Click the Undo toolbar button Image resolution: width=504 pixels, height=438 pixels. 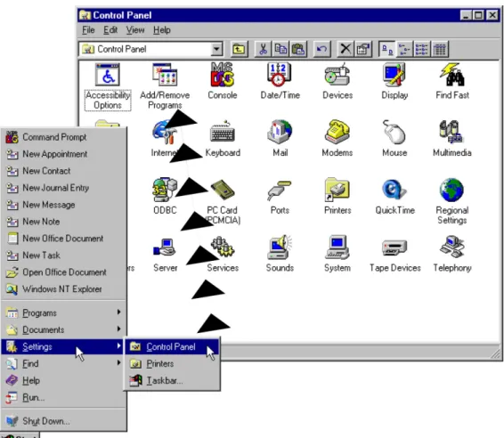[x=322, y=49]
